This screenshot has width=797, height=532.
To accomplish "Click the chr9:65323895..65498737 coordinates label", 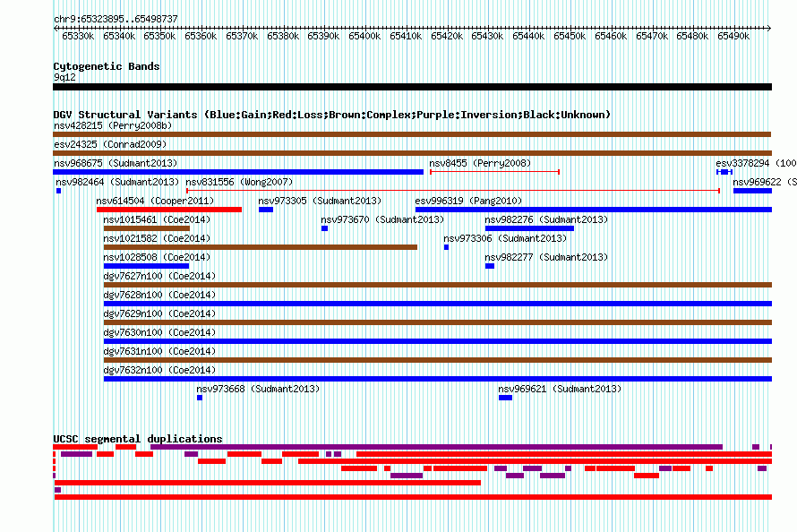I will click(x=116, y=19).
